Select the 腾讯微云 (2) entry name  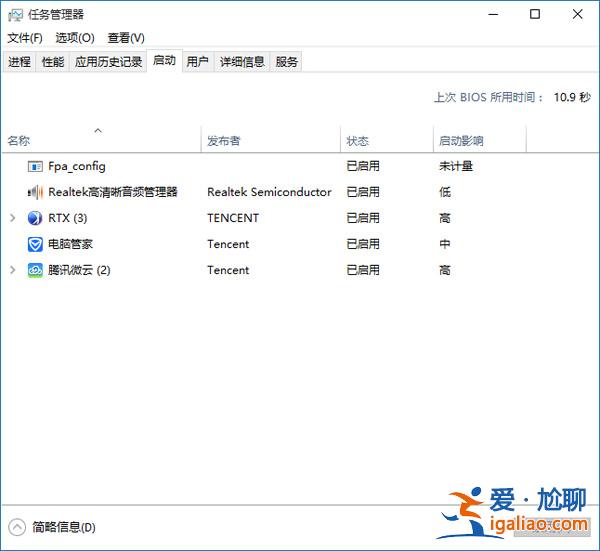point(79,270)
